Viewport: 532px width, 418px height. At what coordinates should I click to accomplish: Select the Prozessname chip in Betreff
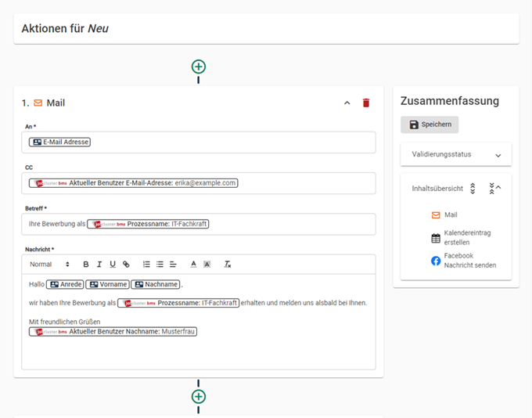[148, 224]
